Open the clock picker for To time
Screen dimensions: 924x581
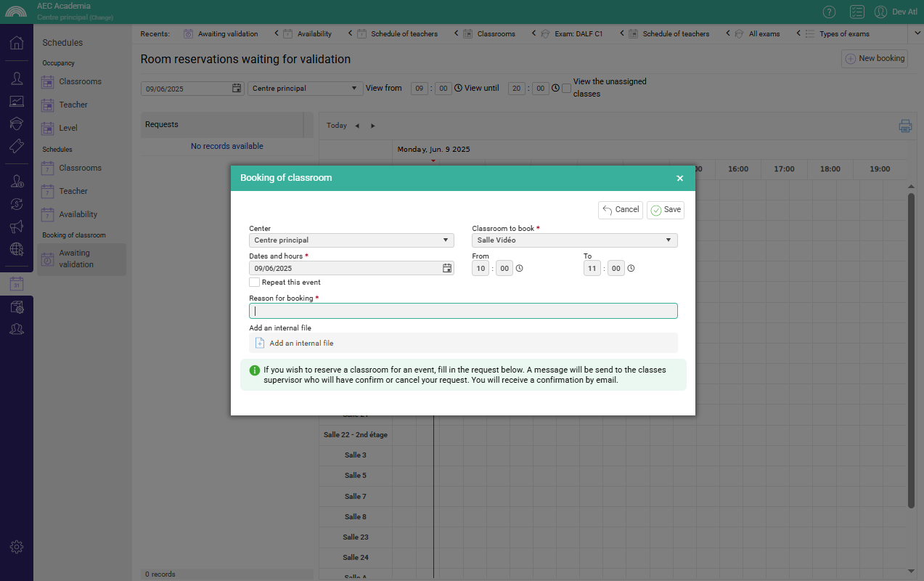pos(631,268)
